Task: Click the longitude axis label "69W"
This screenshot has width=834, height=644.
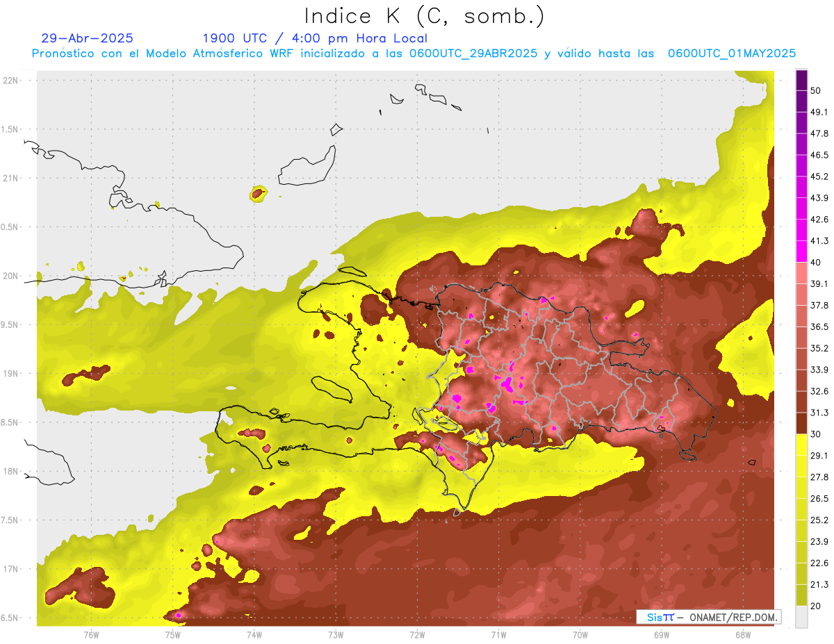Action: (x=662, y=635)
